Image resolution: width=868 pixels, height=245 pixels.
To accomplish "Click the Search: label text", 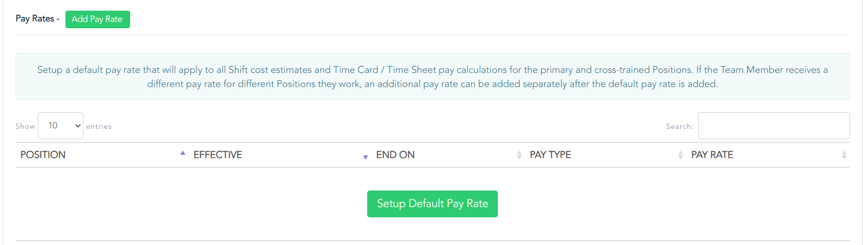I will pyautogui.click(x=679, y=126).
